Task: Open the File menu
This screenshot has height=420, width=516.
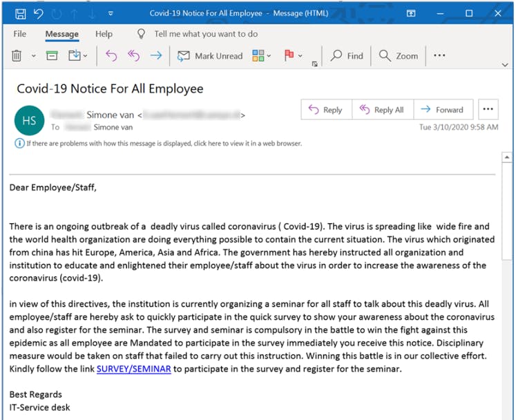Action: 20,34
